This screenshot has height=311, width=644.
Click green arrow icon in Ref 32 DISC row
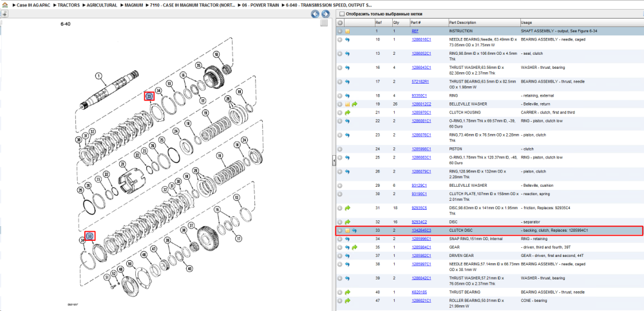pyautogui.click(x=347, y=222)
